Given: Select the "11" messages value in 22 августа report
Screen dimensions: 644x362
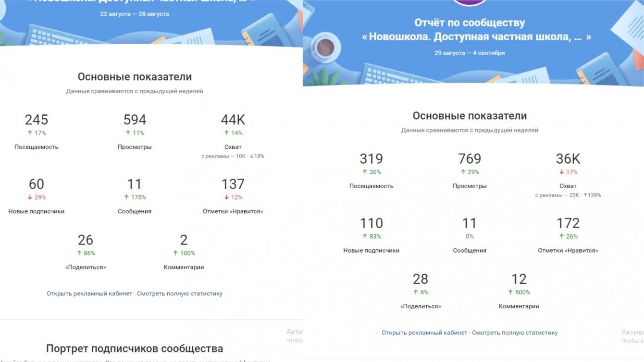Looking at the screenshot, I should point(135,184).
